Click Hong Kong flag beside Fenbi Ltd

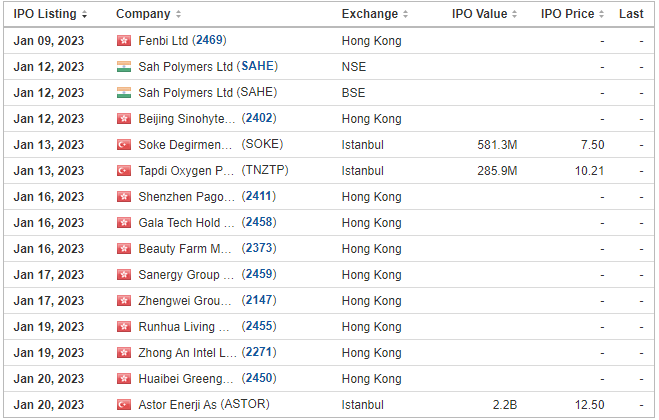[124, 41]
